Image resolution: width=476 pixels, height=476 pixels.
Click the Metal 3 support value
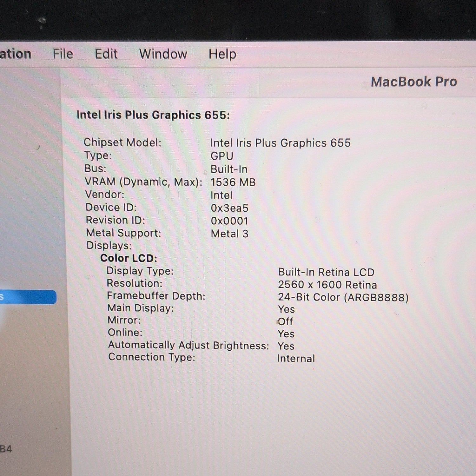229,234
